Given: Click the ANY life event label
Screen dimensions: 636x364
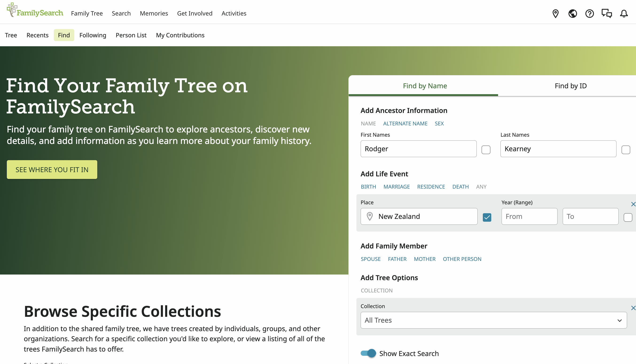Looking at the screenshot, I should coord(481,187).
